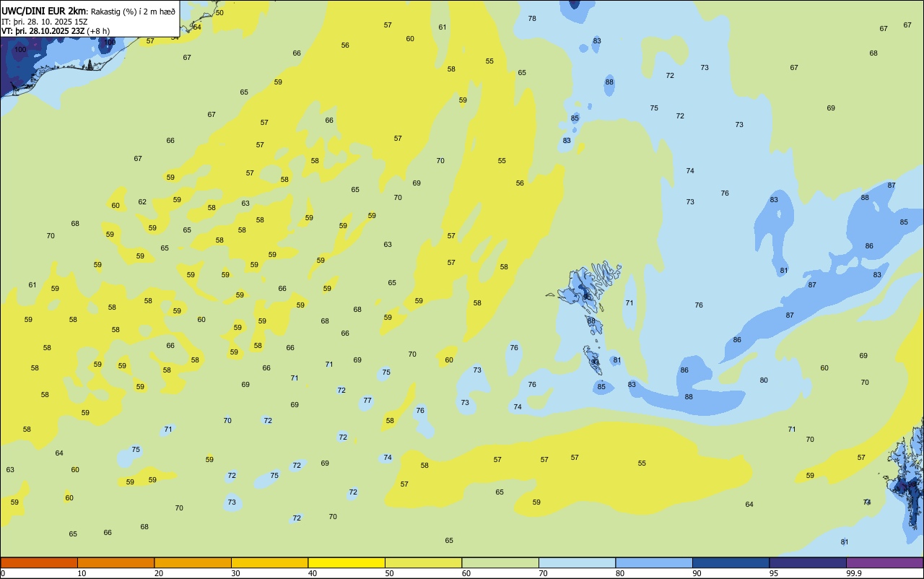The image size is (924, 579).
Task: Select the 'IT: þri. 28. 10. 2025 15Z' line
Action: click(x=45, y=21)
